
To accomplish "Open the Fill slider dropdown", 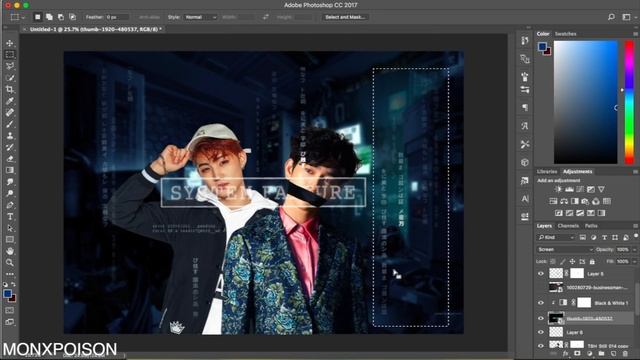I will pos(634,262).
